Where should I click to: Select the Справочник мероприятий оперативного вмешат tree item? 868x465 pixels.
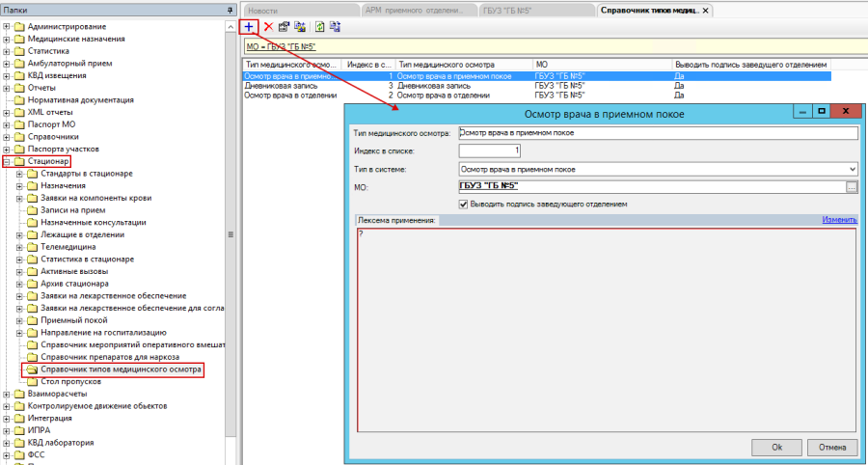point(133,344)
